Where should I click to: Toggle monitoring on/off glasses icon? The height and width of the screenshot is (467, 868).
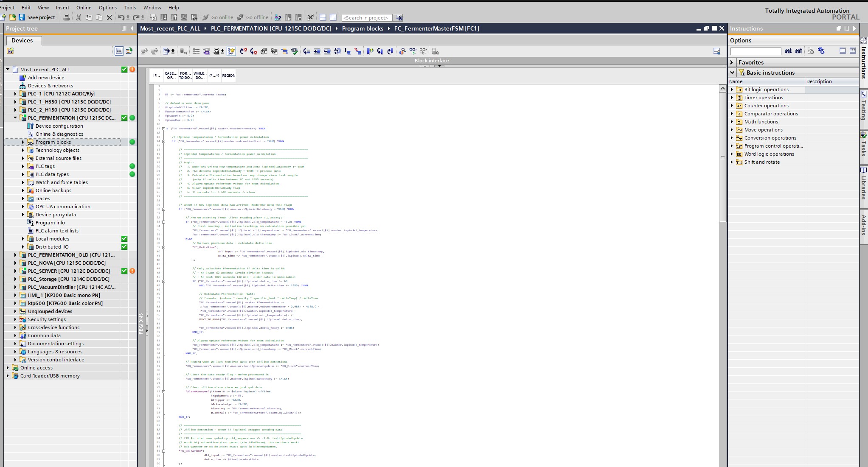tap(413, 51)
